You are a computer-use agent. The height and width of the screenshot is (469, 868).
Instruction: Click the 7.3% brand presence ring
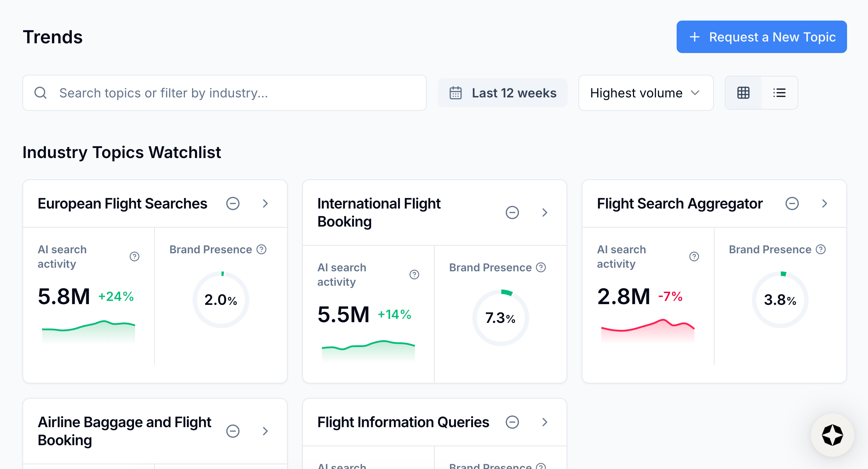point(500,318)
